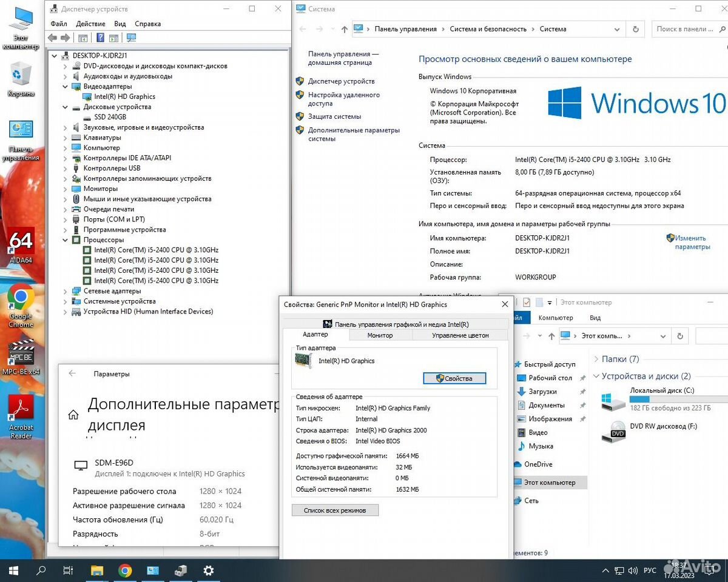
Task: Select DVD RW дисковод (F:) drive
Action: coord(649,431)
